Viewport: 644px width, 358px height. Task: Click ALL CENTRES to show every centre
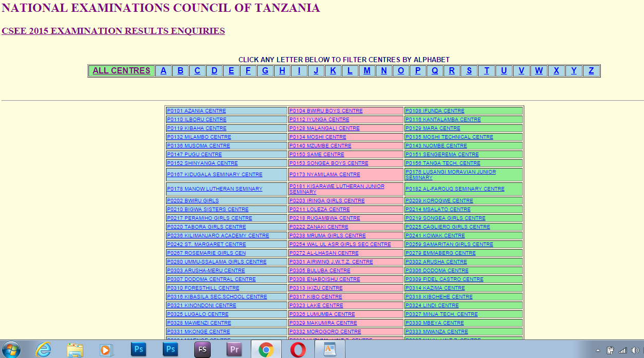[121, 70]
